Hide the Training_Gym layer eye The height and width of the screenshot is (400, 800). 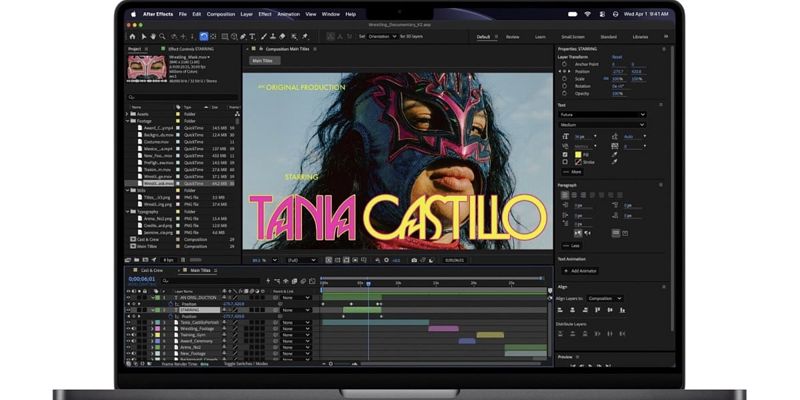[129, 335]
